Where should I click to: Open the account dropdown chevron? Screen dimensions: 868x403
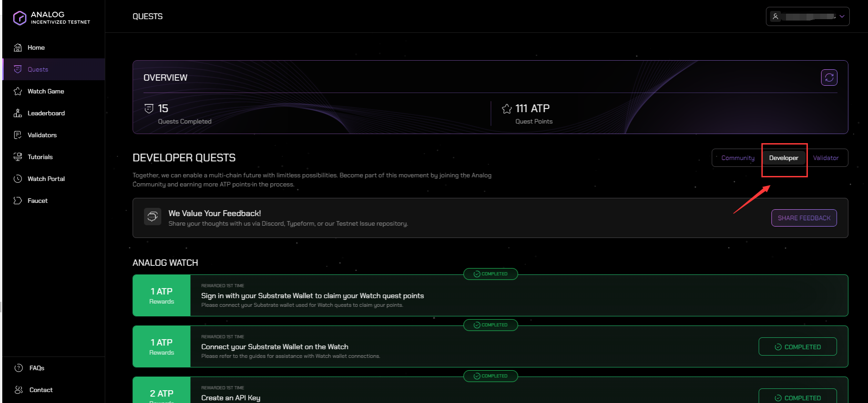842,16
